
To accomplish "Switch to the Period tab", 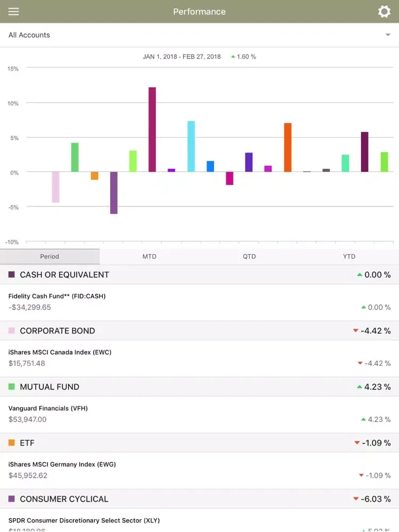I will [x=49, y=256].
